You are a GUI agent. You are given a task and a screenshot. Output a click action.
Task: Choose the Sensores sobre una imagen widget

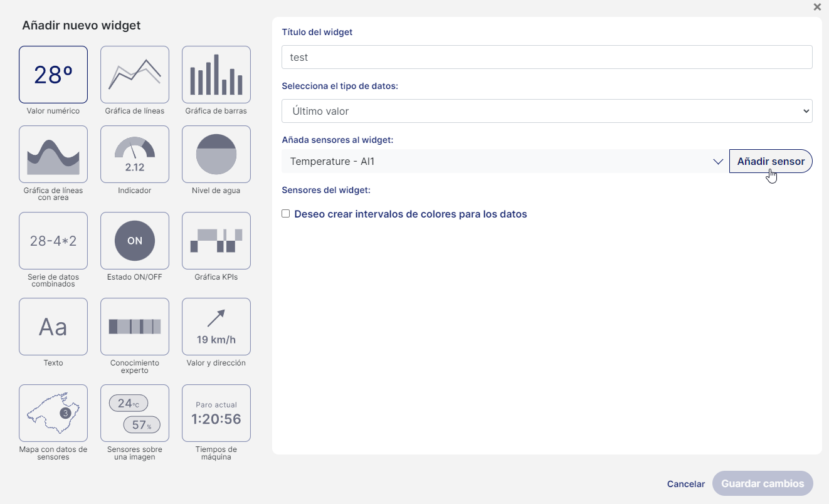(x=134, y=413)
